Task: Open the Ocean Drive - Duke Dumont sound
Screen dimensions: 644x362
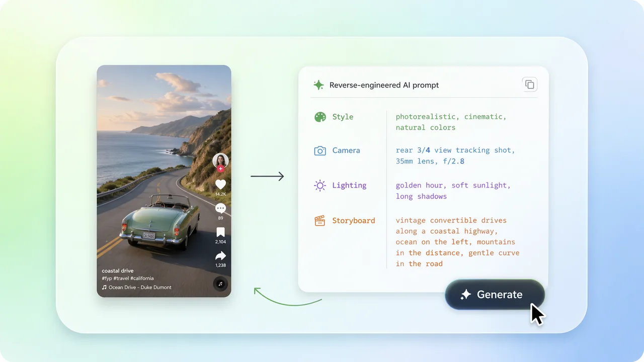Action: point(136,288)
